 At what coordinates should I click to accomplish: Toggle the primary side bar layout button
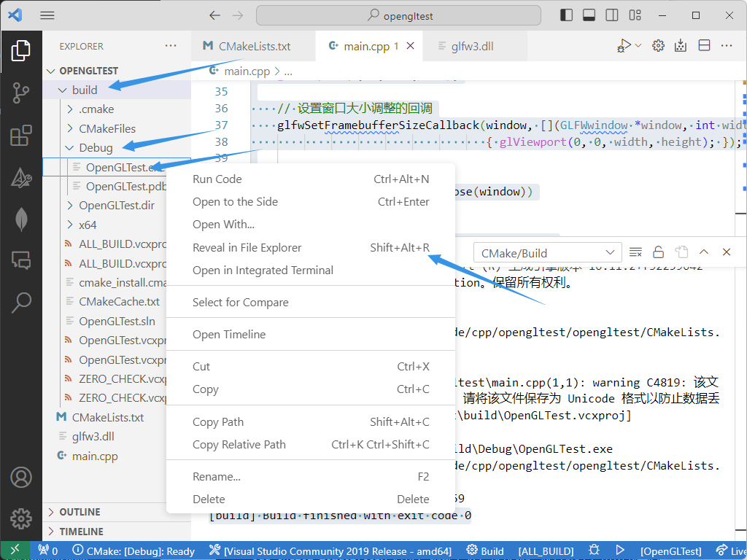tap(566, 15)
